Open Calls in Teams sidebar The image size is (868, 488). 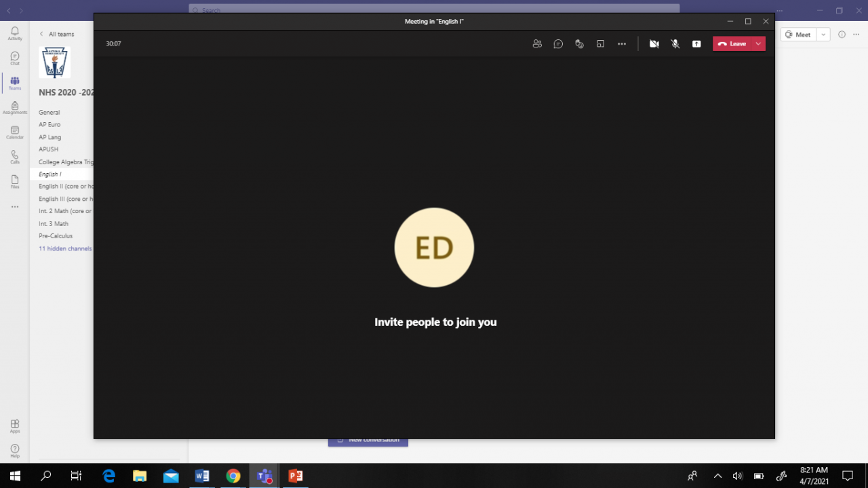click(15, 157)
